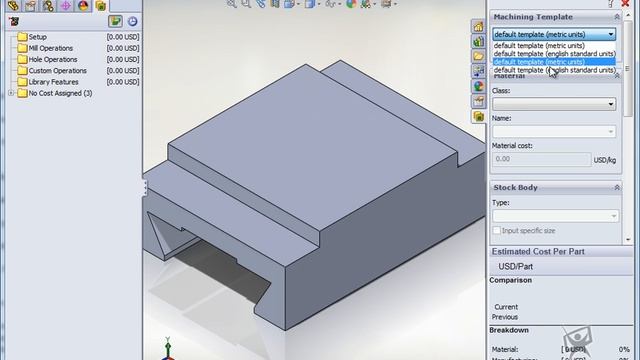The width and height of the screenshot is (640, 360).
Task: Switch to the PropertyManager tab
Action: [30, 5]
